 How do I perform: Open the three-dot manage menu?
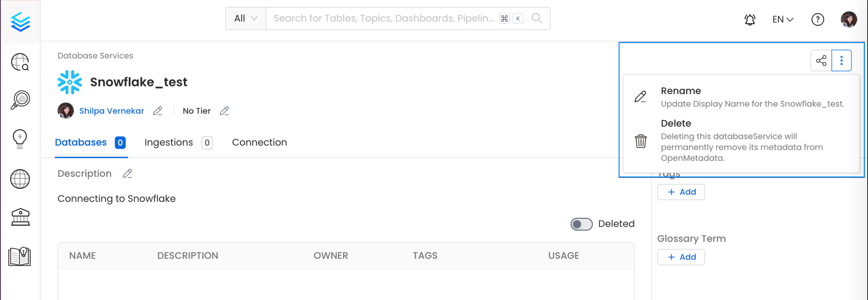point(841,61)
